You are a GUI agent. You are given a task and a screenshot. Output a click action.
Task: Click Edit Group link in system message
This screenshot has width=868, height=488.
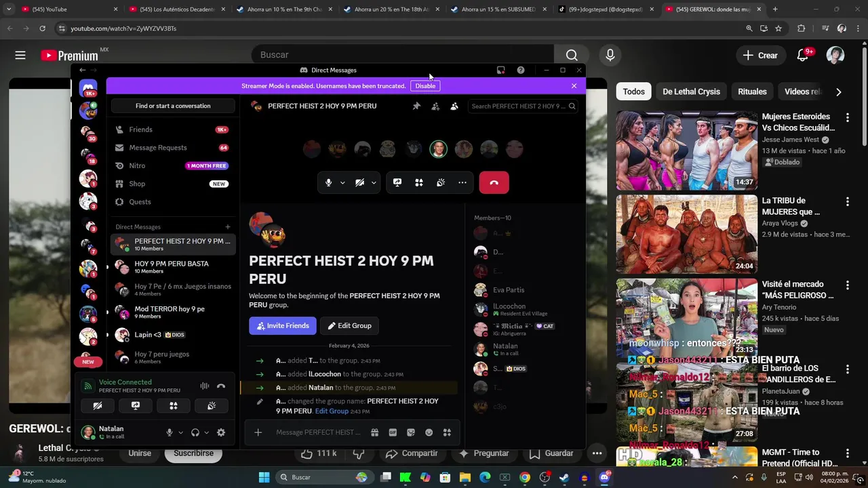click(x=332, y=411)
